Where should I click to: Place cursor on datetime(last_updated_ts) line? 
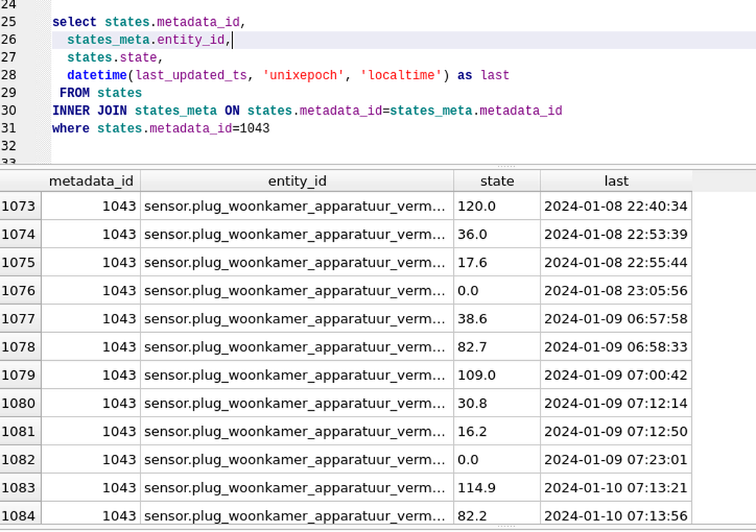point(288,75)
